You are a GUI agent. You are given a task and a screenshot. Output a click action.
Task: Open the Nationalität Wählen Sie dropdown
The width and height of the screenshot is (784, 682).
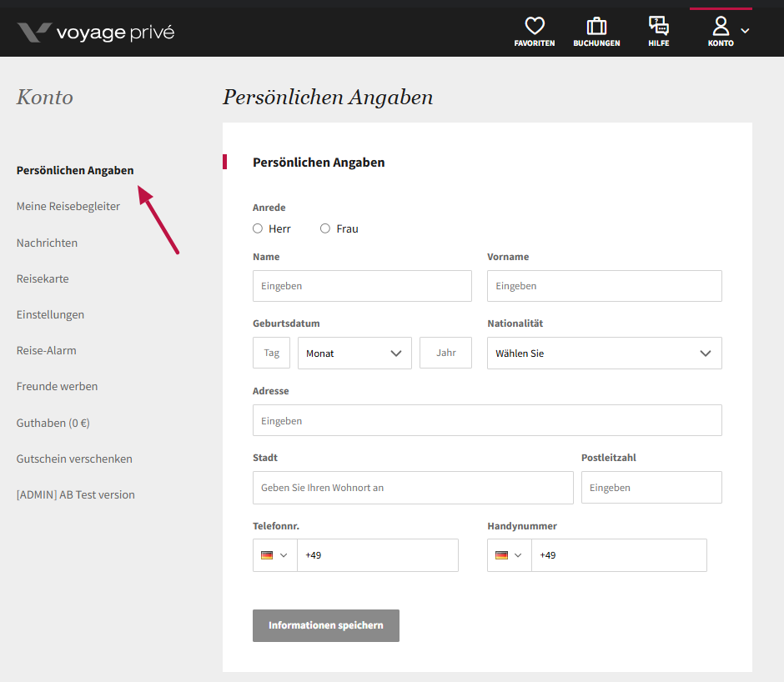click(x=604, y=353)
